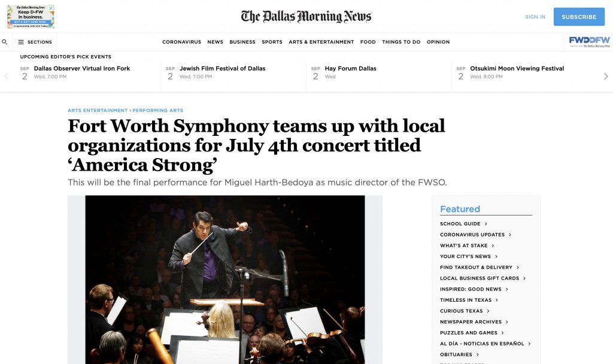Expand Coronavirus Updates featured link
Screen dimensions: 613x364
(475, 235)
